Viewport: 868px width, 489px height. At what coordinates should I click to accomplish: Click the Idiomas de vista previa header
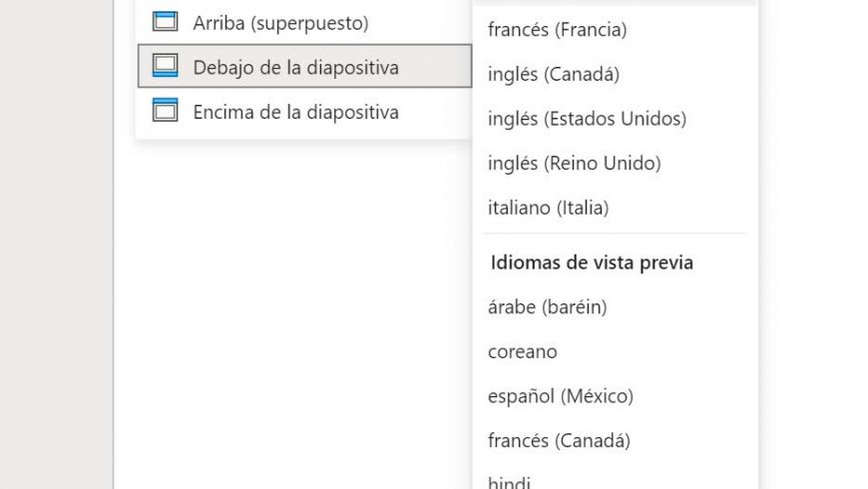pos(592,261)
